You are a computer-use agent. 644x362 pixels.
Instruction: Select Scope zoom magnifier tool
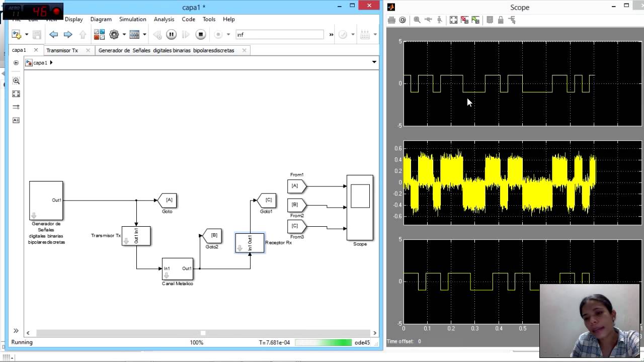[x=417, y=20]
